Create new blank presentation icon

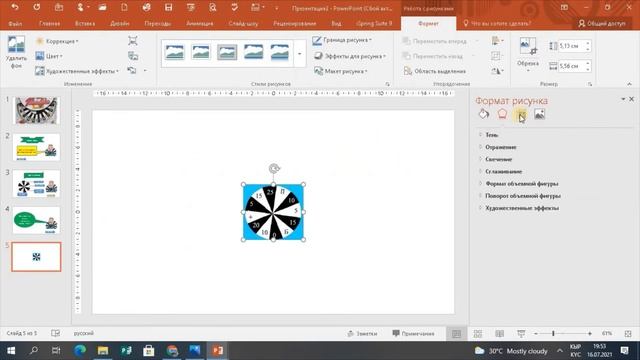pyautogui.click(x=124, y=7)
